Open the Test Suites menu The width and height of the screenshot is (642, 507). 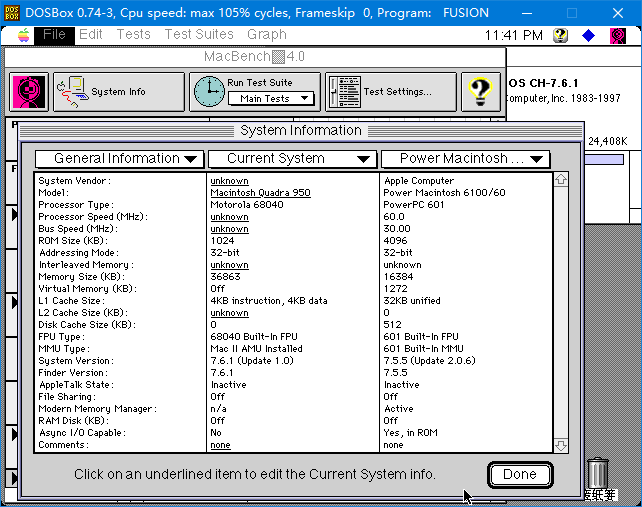199,34
